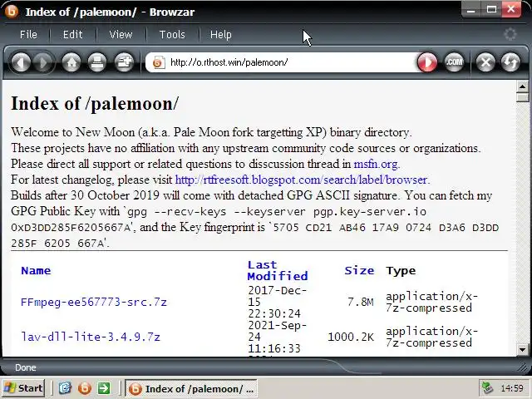Sort listing by Size column

(x=359, y=271)
